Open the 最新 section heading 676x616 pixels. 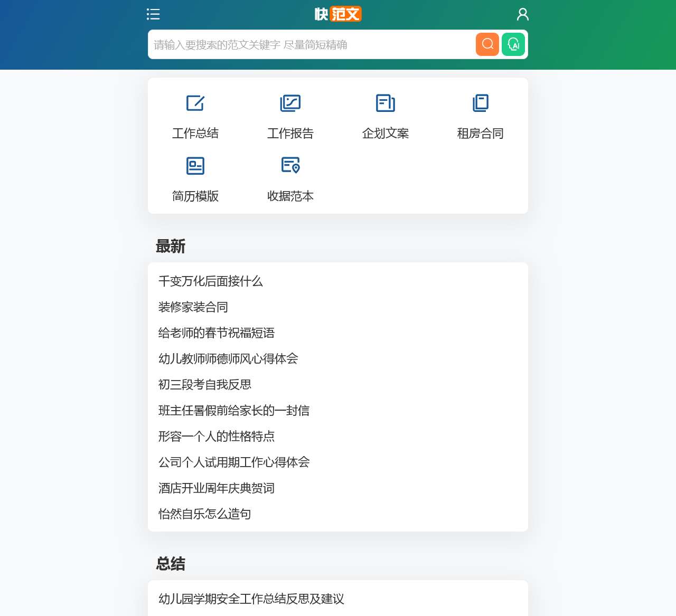pos(171,247)
